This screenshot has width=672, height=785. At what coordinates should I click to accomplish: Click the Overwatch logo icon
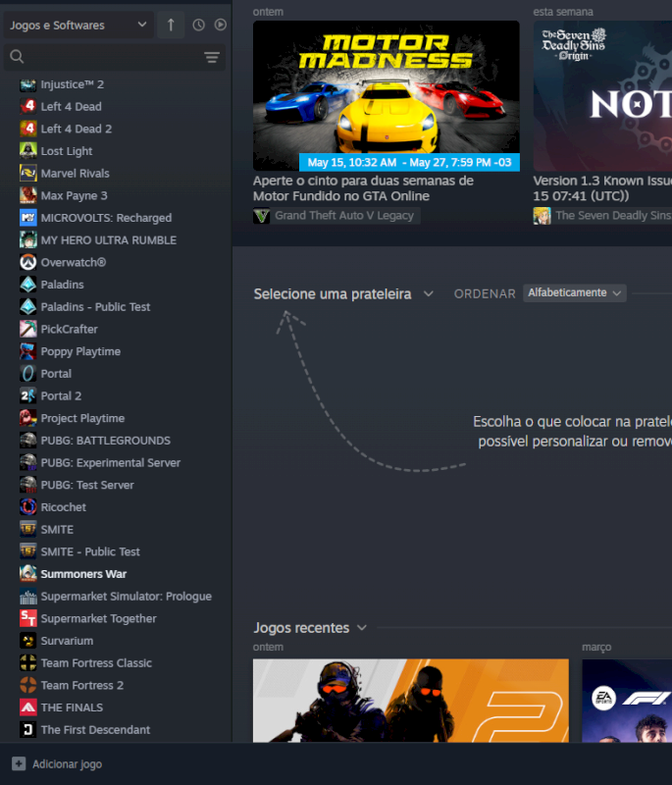(28, 262)
